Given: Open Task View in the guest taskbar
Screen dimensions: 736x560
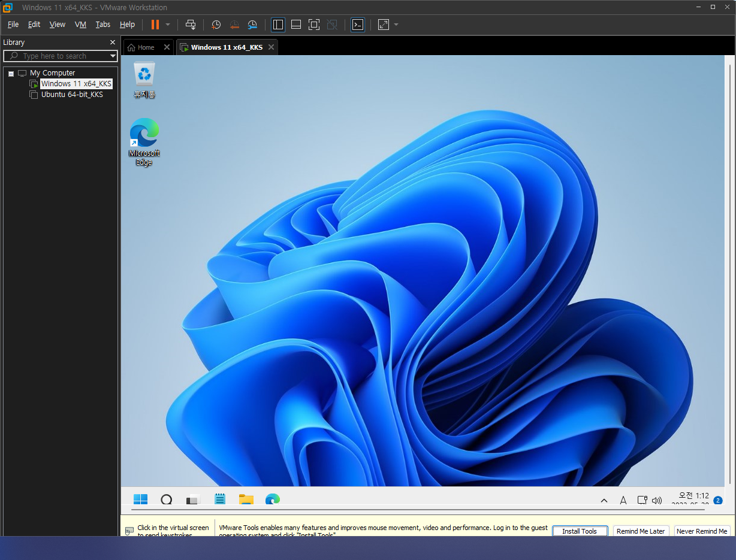Looking at the screenshot, I should [x=193, y=500].
